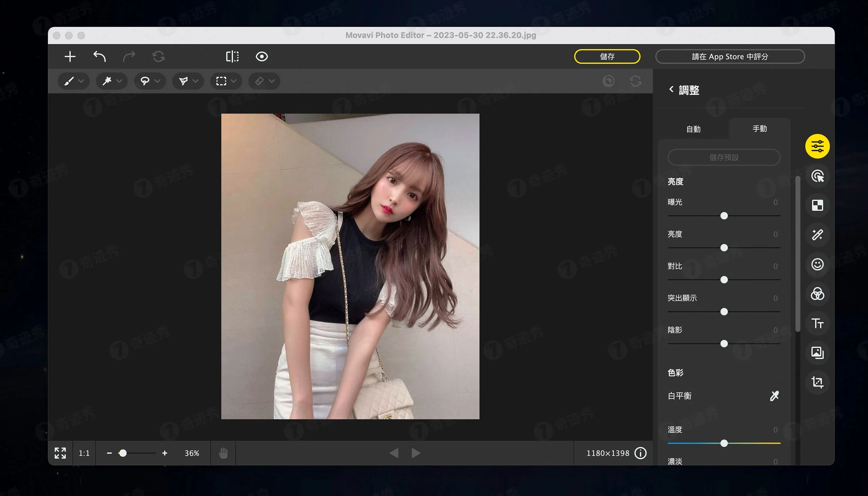Viewport: 868px width, 496px height.
Task: Click the 請在 App Store 中評分 button
Action: coord(730,56)
